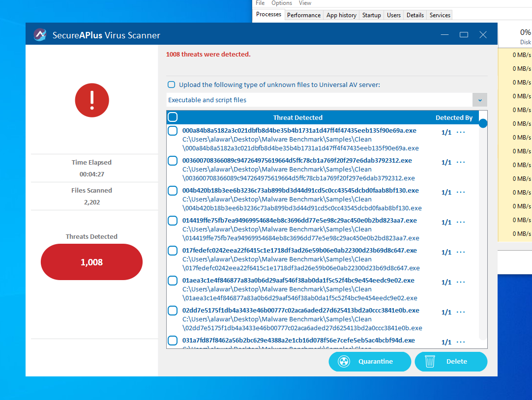Click the blue scrollbar thumb of threat list
The image size is (532, 400).
tap(483, 123)
